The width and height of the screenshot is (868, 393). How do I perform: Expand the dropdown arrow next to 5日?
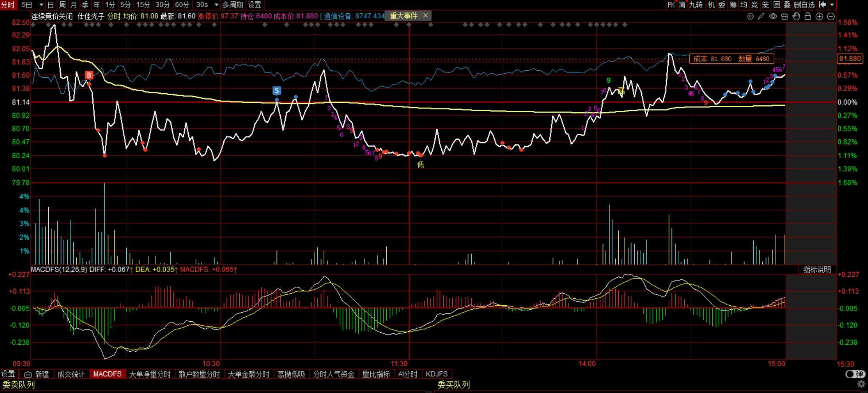[41, 5]
